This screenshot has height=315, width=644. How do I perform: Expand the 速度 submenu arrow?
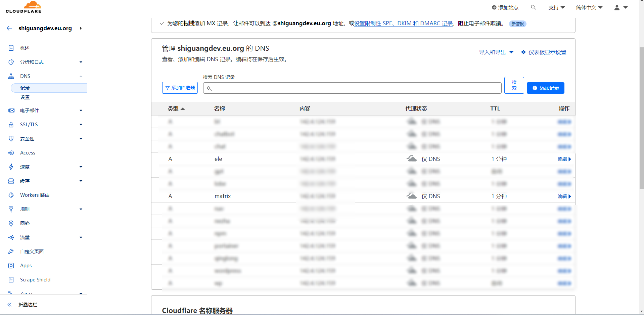(x=81, y=167)
